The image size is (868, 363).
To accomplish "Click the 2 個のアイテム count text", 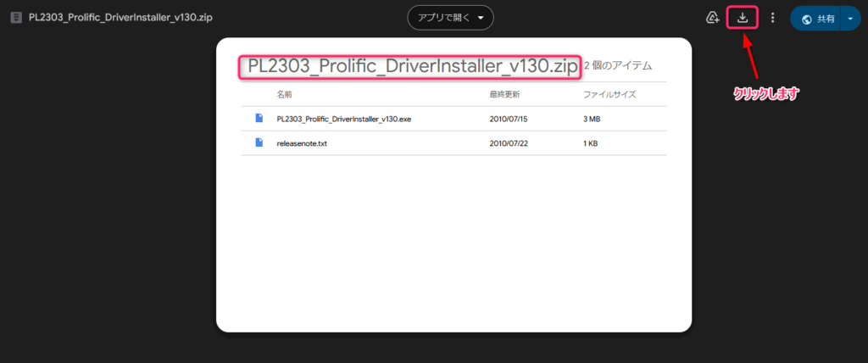I will click(618, 66).
